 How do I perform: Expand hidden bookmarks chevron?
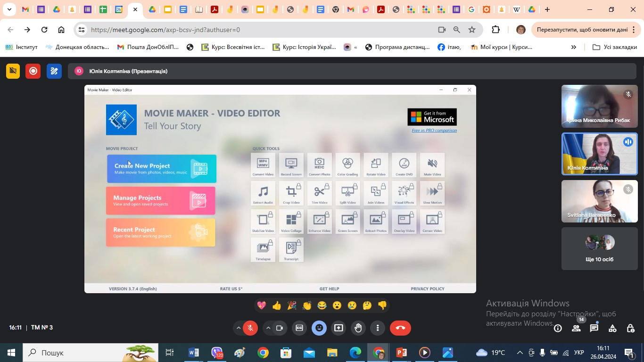point(574,47)
